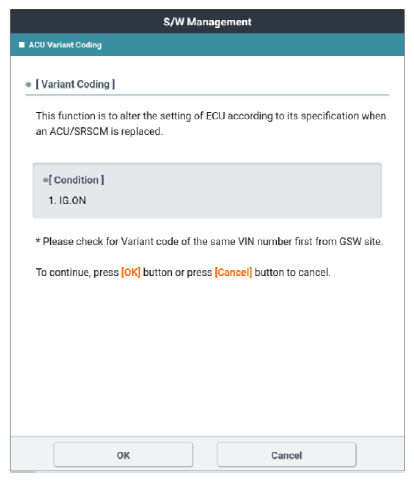Click the white square icon beside ACU Variant Coding
414x482 pixels.
pyautogui.click(x=22, y=45)
